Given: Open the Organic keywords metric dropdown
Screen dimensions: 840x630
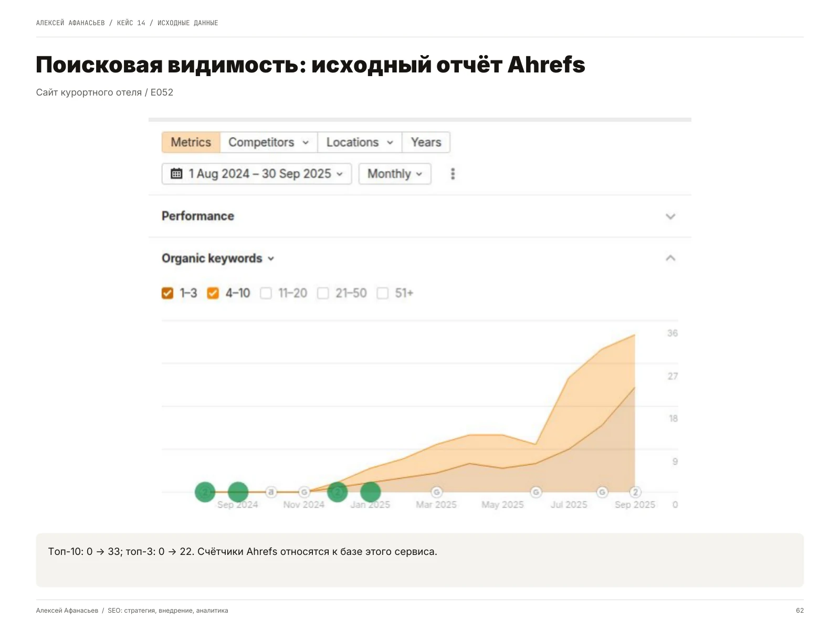Looking at the screenshot, I should pyautogui.click(x=218, y=258).
